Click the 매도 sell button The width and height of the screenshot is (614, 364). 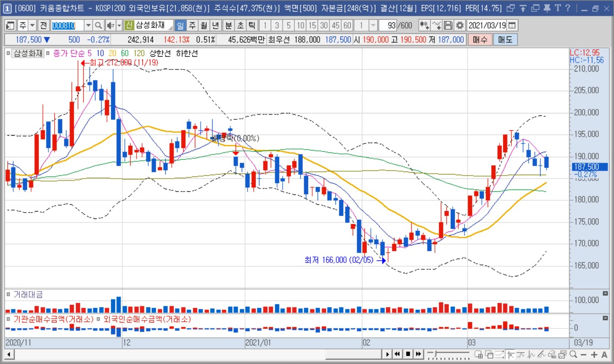pyautogui.click(x=505, y=39)
